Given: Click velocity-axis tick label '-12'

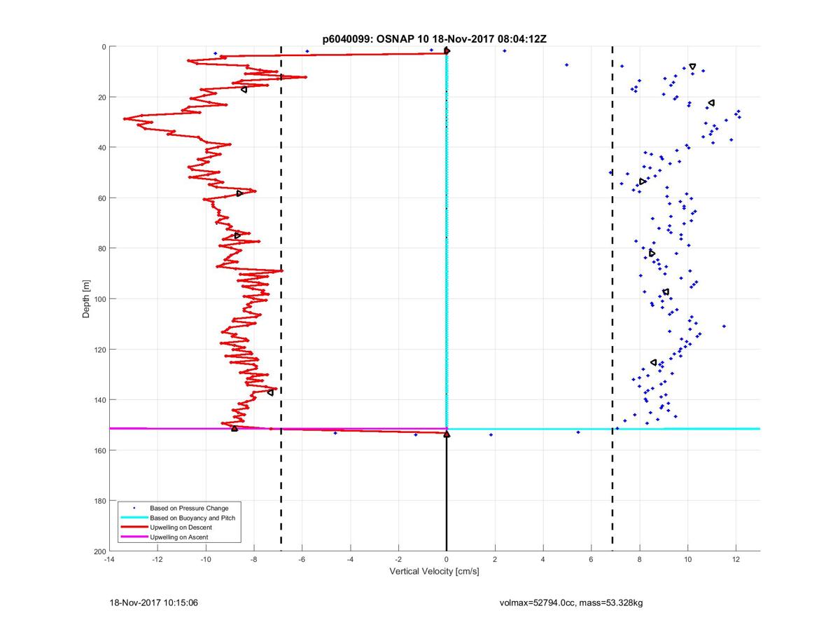Looking at the screenshot, I should point(157,560).
